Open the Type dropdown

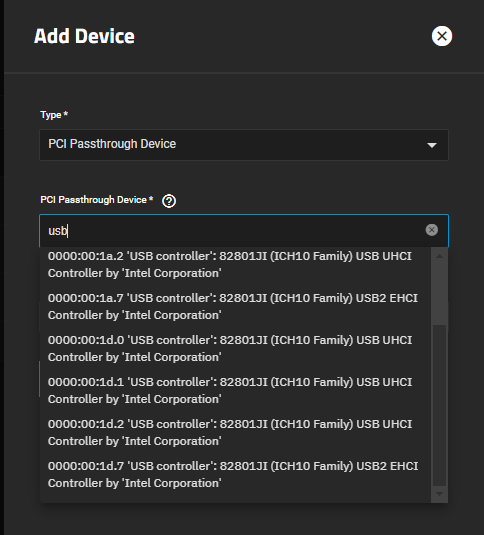point(244,145)
